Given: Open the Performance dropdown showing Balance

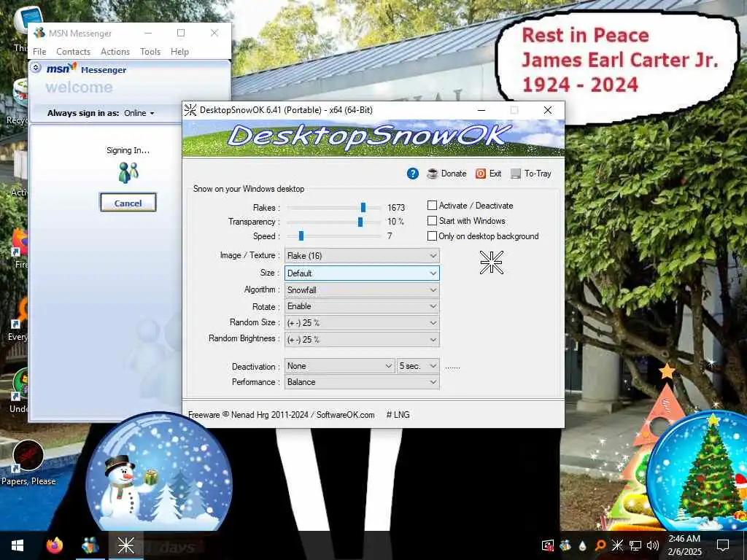Looking at the screenshot, I should point(362,382).
